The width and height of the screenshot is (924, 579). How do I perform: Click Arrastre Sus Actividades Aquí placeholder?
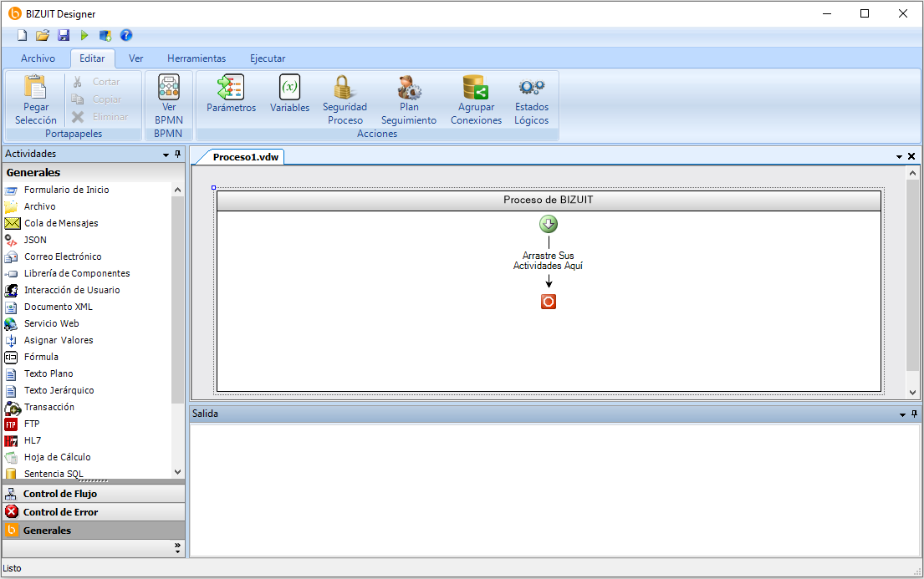coord(548,261)
